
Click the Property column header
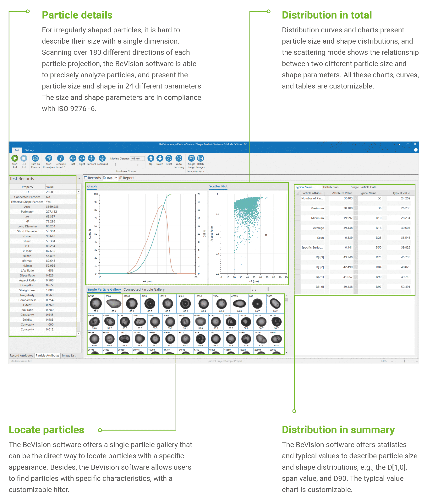point(27,187)
